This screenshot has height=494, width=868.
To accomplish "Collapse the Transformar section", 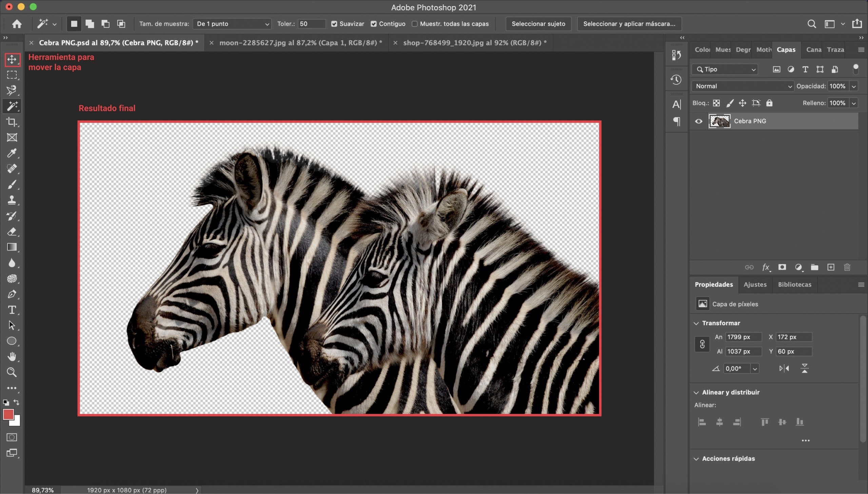I will point(696,323).
